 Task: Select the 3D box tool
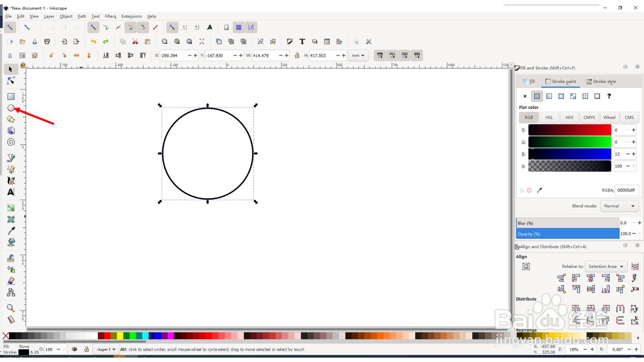(x=11, y=131)
